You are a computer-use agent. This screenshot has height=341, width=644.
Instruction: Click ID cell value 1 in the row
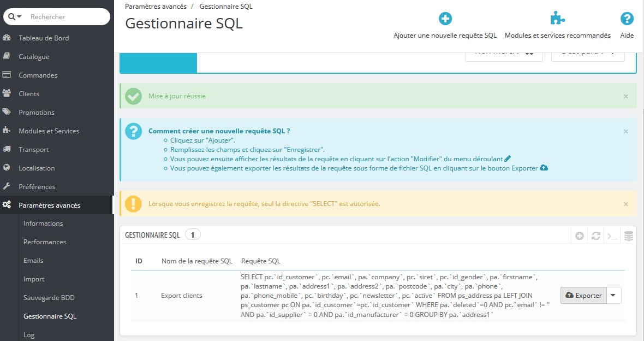[137, 295]
